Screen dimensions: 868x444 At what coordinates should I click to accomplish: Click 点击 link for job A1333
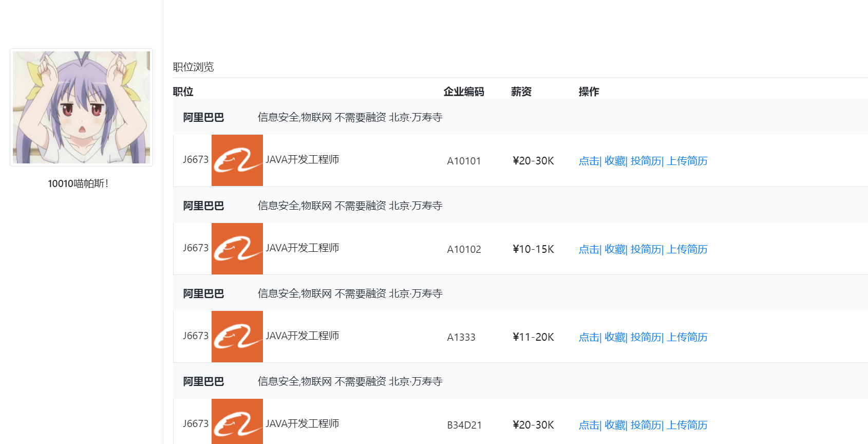(589, 337)
